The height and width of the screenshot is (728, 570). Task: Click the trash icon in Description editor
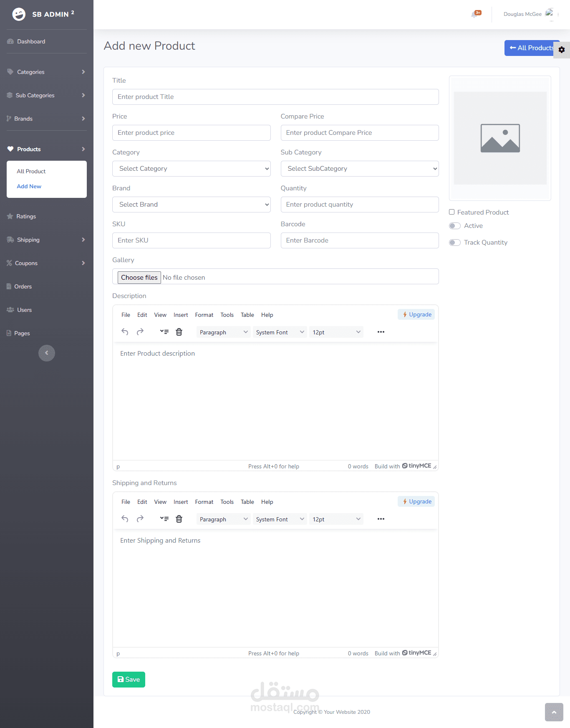pyautogui.click(x=179, y=332)
